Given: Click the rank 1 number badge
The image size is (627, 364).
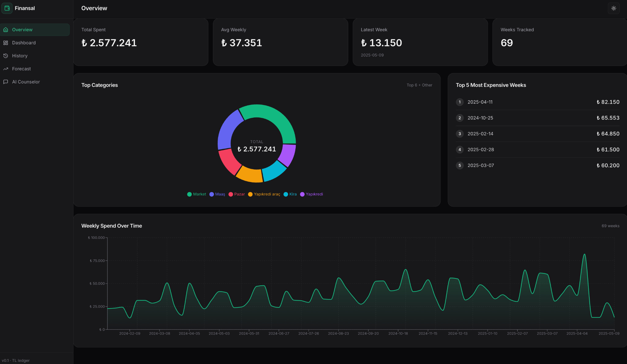Looking at the screenshot, I should [x=460, y=102].
